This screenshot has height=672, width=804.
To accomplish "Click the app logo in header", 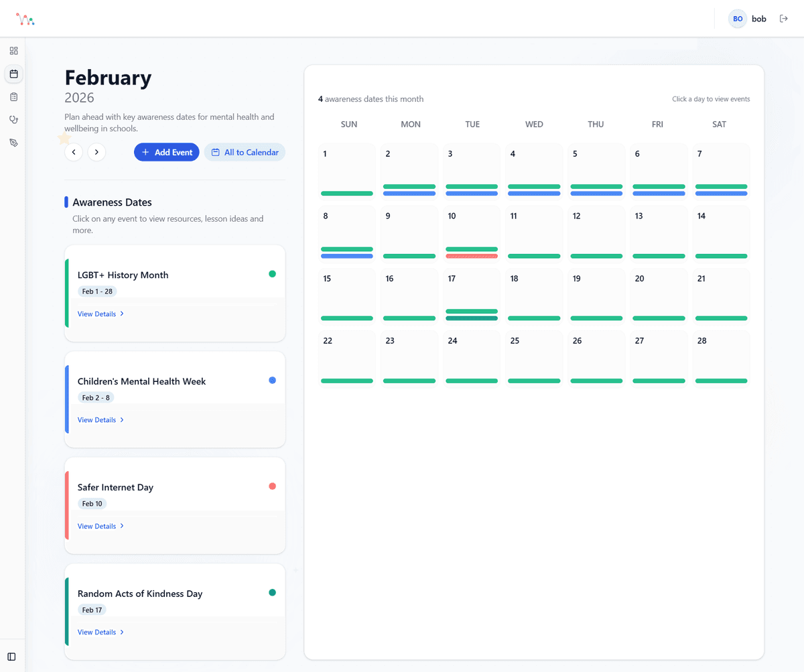I will point(25,19).
